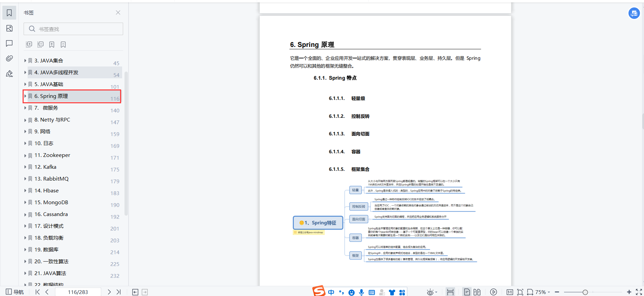Screen dimensions: 644x296
Task: Close the bookmarks panel with X
Action: [118, 12]
